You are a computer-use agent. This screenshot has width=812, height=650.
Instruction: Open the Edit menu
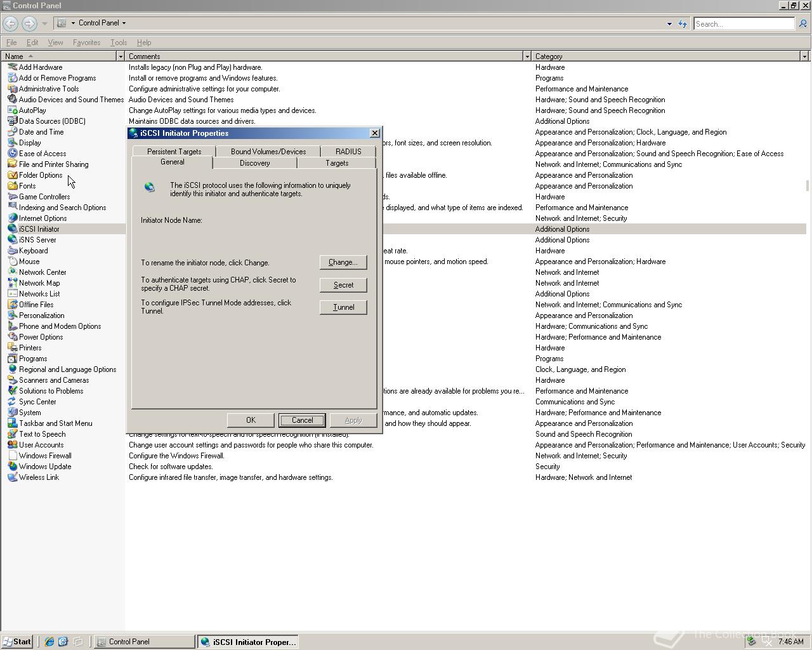(32, 43)
